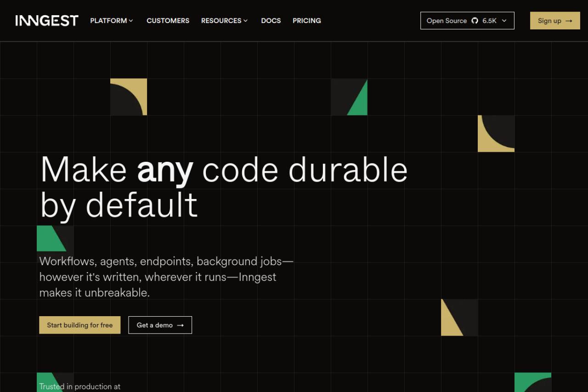
Task: Click the Inngest logo
Action: [47, 21]
